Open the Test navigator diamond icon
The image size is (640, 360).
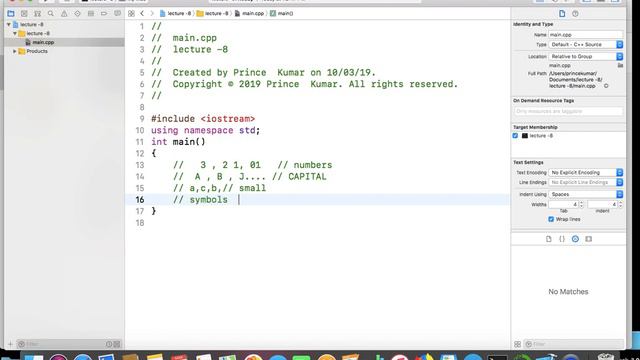pos(78,13)
